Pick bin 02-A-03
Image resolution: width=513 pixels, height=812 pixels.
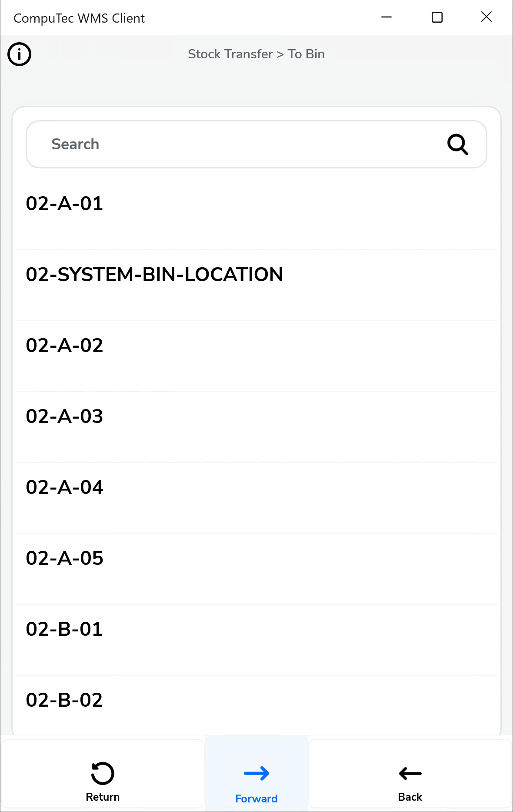click(x=65, y=416)
